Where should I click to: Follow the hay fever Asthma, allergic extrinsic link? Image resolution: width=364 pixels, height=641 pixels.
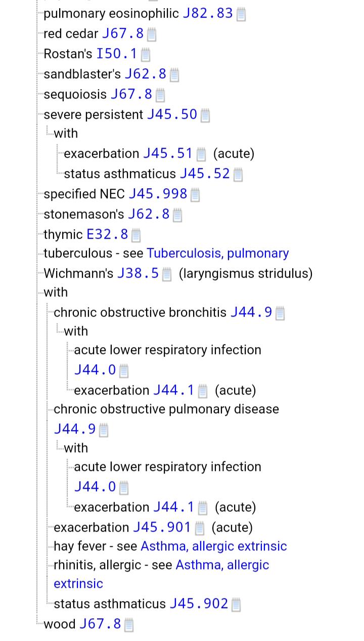(213, 546)
